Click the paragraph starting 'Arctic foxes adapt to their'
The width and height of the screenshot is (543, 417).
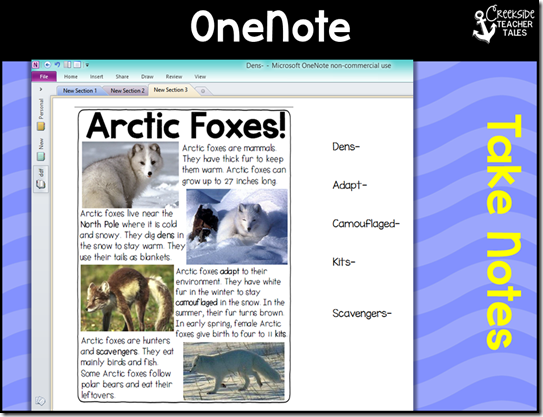point(231,302)
